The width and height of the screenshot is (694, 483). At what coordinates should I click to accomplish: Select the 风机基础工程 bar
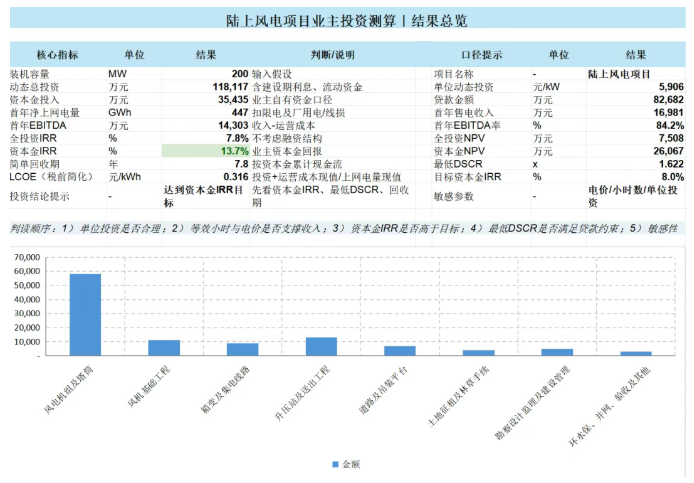(164, 348)
